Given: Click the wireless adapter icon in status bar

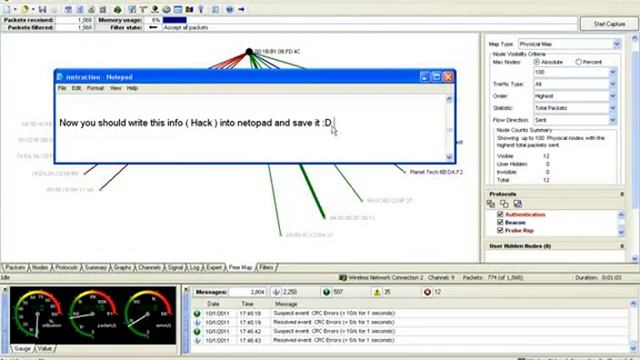Looking at the screenshot, I should point(342,278).
